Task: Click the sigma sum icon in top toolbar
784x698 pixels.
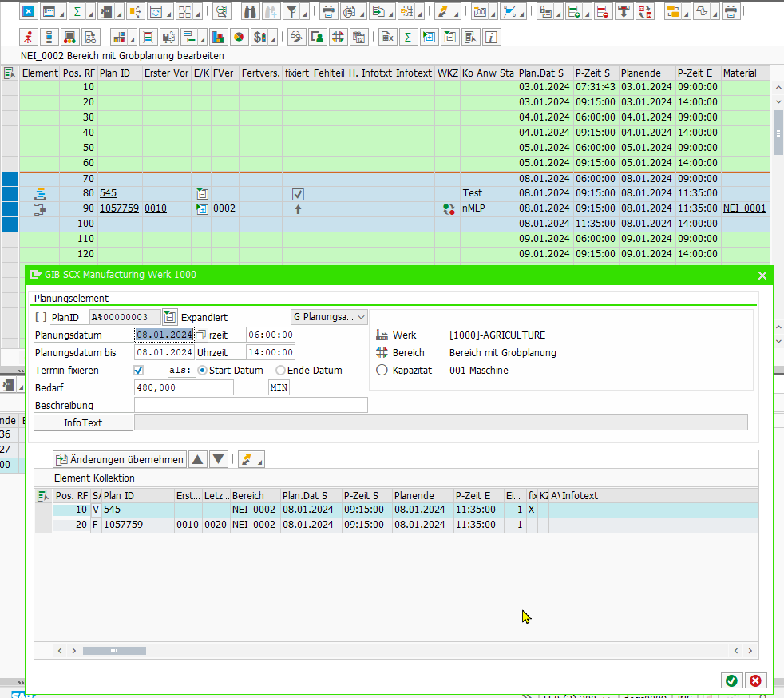Action: click(x=77, y=12)
